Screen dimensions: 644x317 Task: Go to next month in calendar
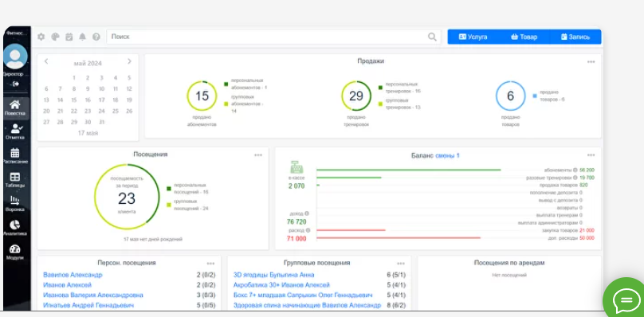tap(129, 61)
